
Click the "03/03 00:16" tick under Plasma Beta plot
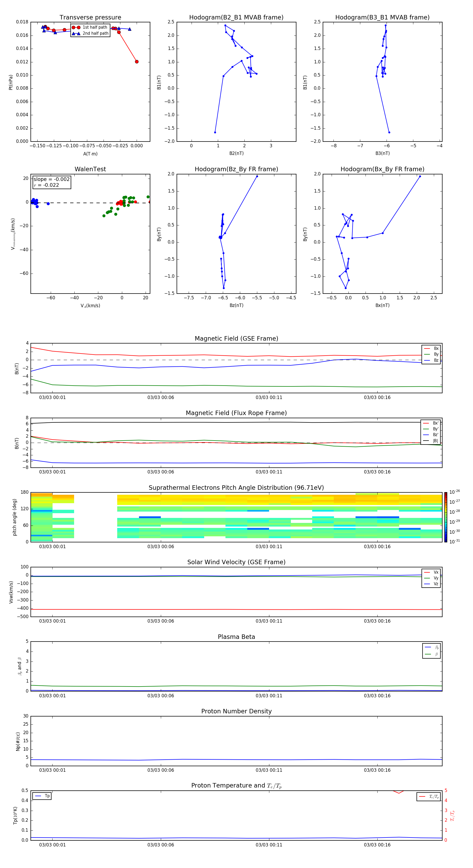[377, 696]
